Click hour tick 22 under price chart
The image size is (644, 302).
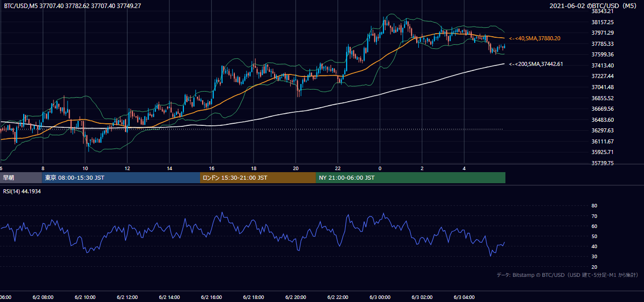(338, 169)
